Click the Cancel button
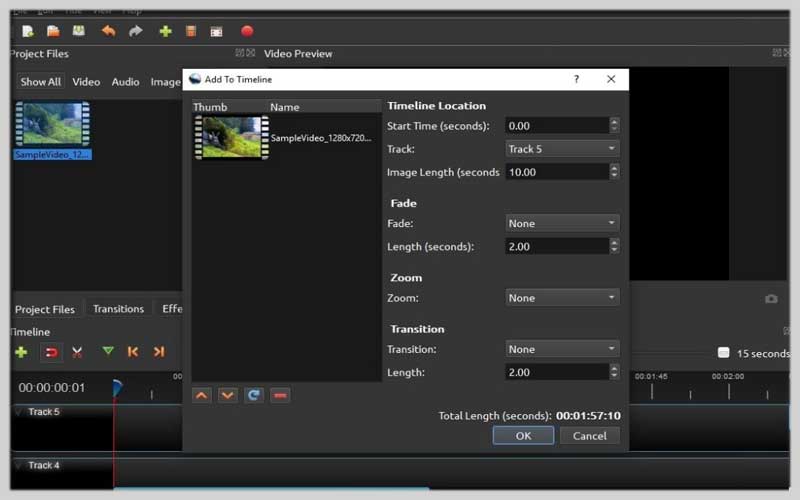This screenshot has width=800, height=500. (x=589, y=436)
